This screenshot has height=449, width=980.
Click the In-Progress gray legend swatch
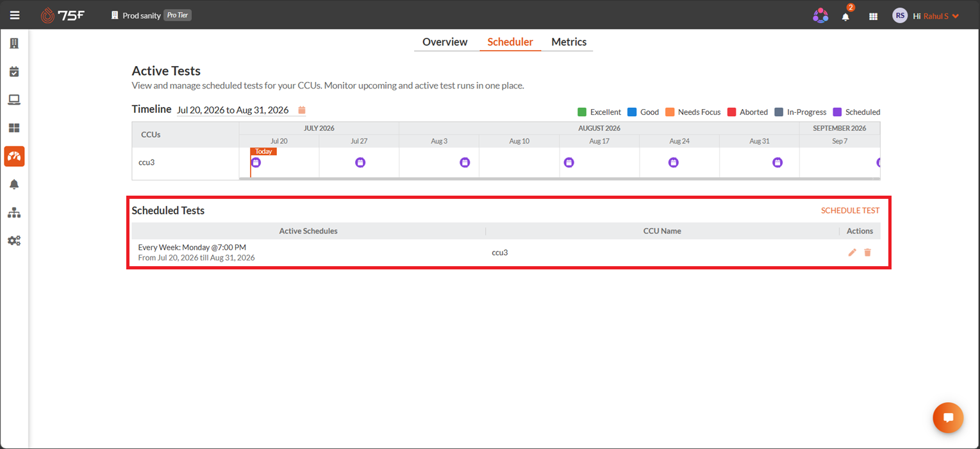(779, 112)
